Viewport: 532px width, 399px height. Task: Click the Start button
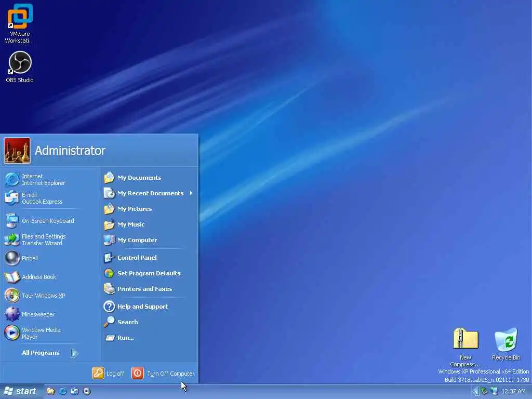[x=20, y=391]
